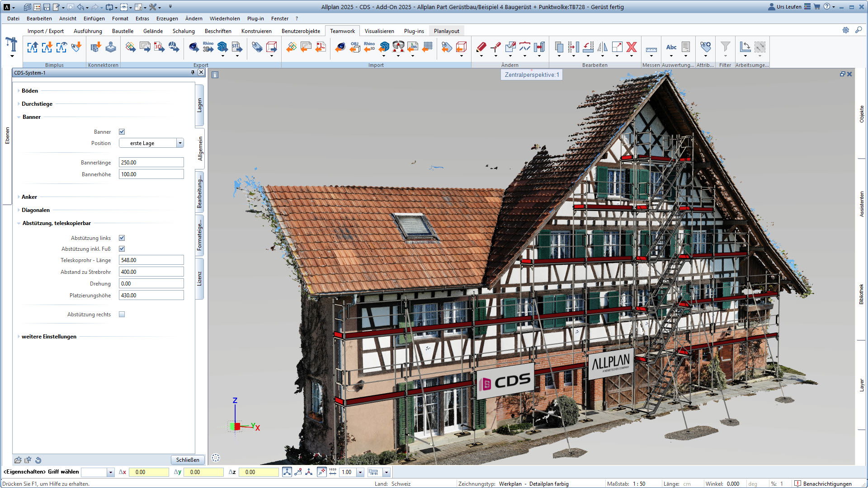
Task: Click the shopping cart icon in title bar
Action: (x=817, y=7)
